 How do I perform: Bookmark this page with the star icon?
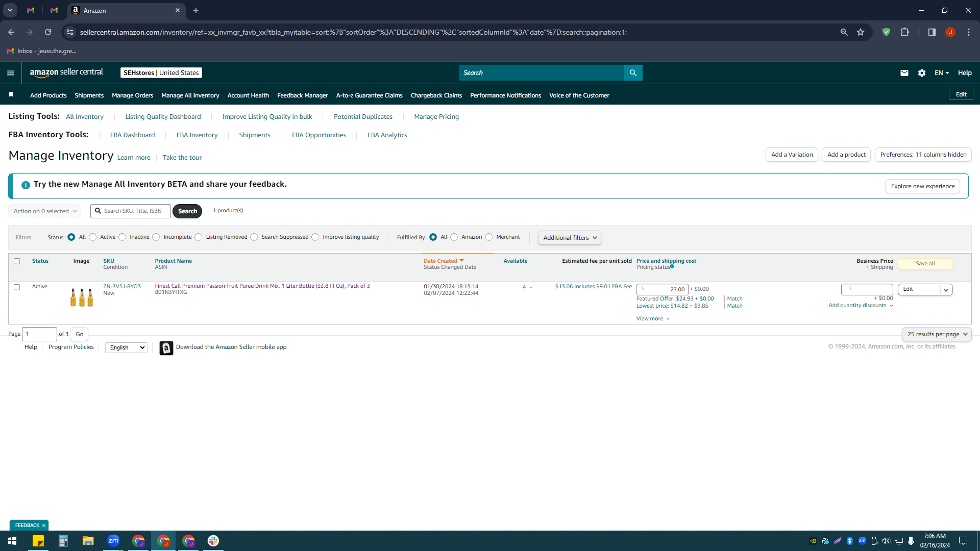[861, 32]
